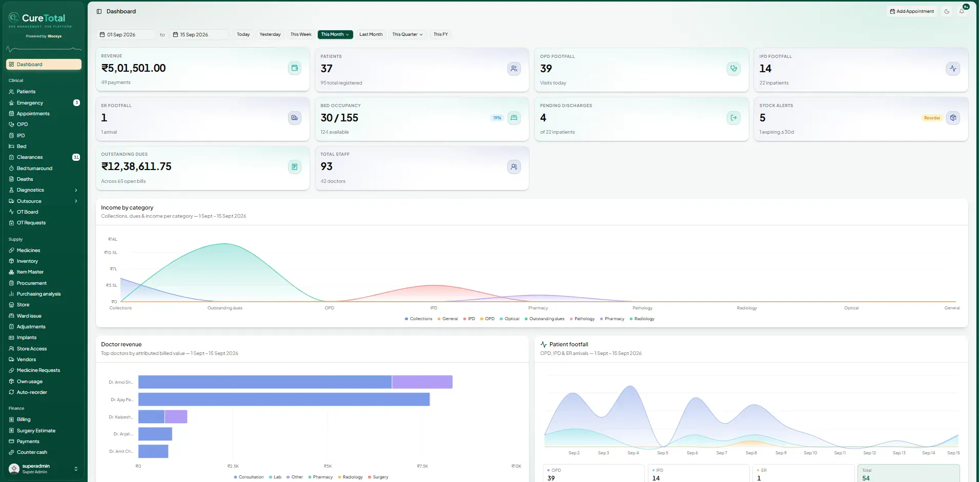
Task: Open the end date picker 15 Sep 2026
Action: pyautogui.click(x=199, y=35)
